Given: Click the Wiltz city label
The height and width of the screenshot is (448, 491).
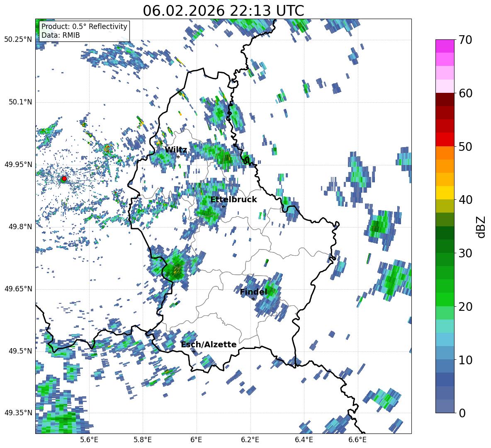Looking at the screenshot, I should [176, 150].
